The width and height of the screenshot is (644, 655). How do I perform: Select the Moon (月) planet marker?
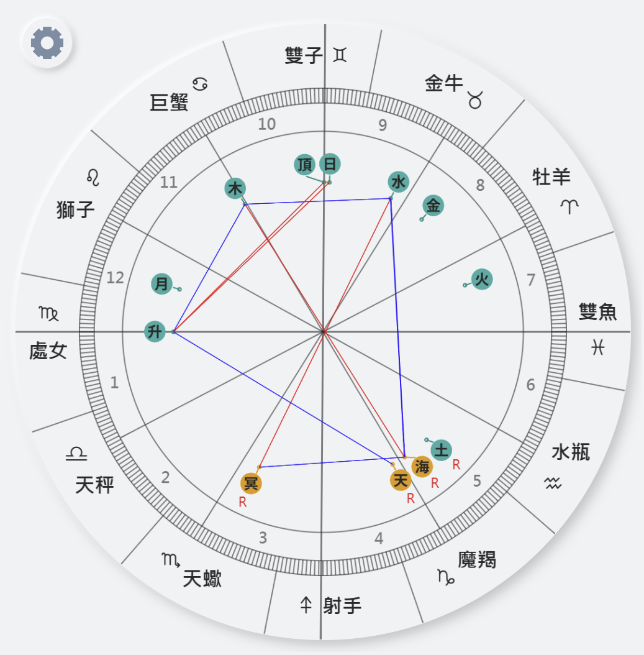click(161, 284)
